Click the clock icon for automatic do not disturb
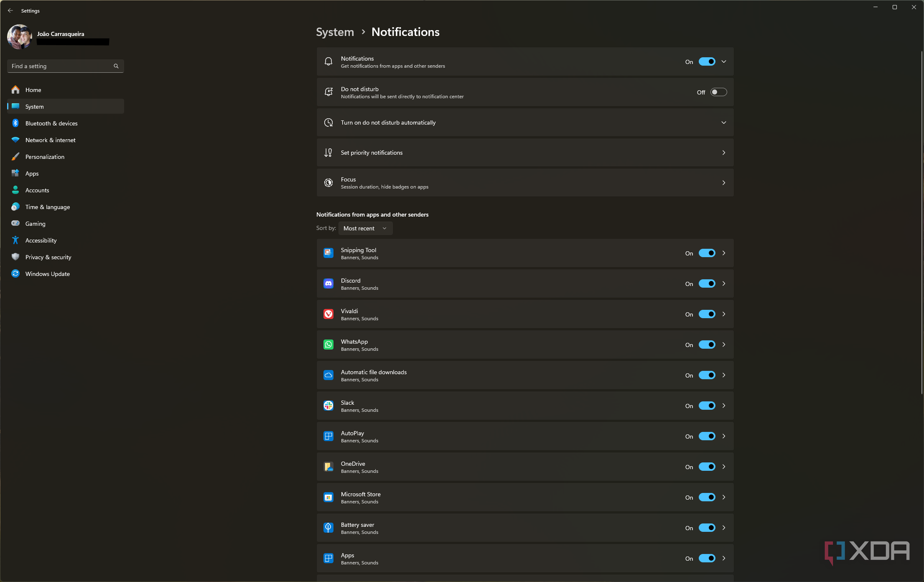 (x=328, y=123)
